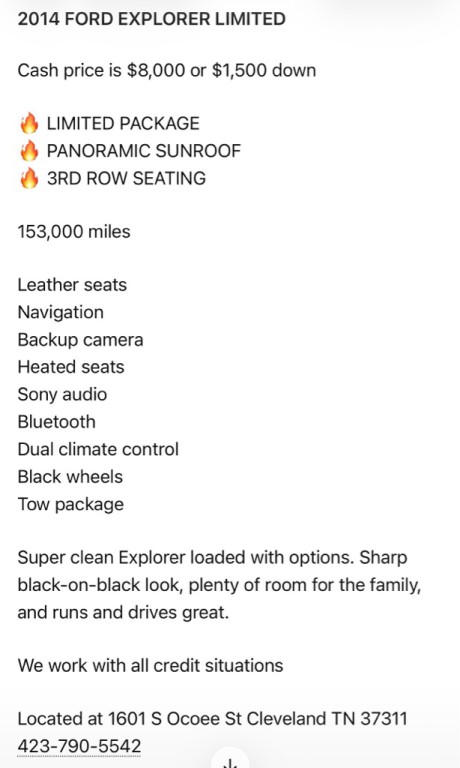Screen dimensions: 460x768
Task: Click the fire emoji beside PANORAMIC SUNROOF
Action: (29, 151)
